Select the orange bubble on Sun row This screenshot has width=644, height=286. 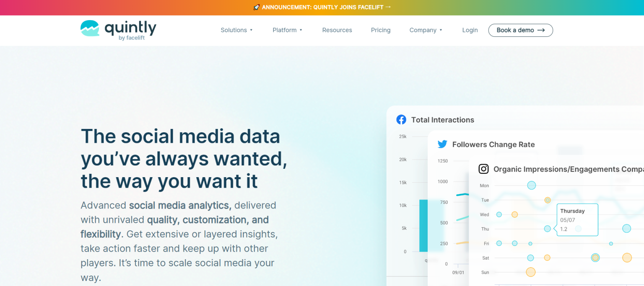pyautogui.click(x=531, y=272)
